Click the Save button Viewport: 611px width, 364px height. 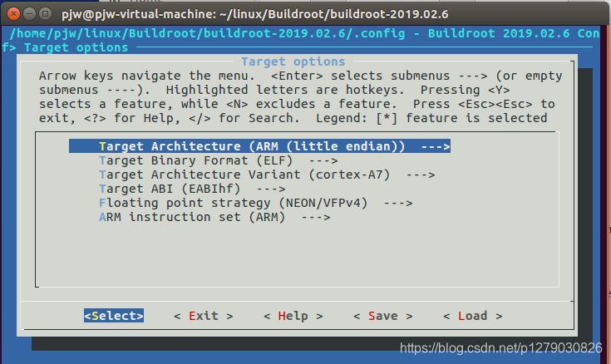click(x=382, y=316)
